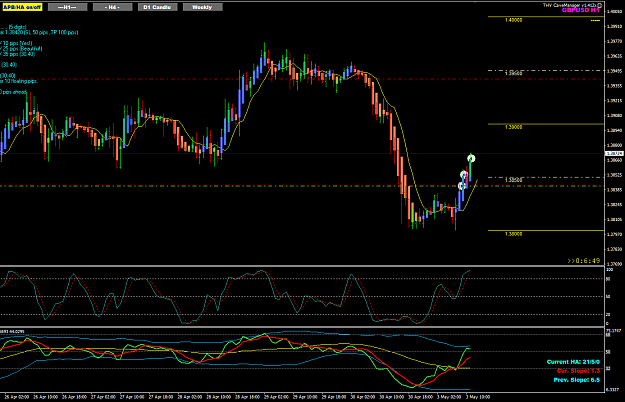This screenshot has width=625, height=402.
Task: Click the Prev. Slope: 6.5 readout
Action: (x=576, y=380)
